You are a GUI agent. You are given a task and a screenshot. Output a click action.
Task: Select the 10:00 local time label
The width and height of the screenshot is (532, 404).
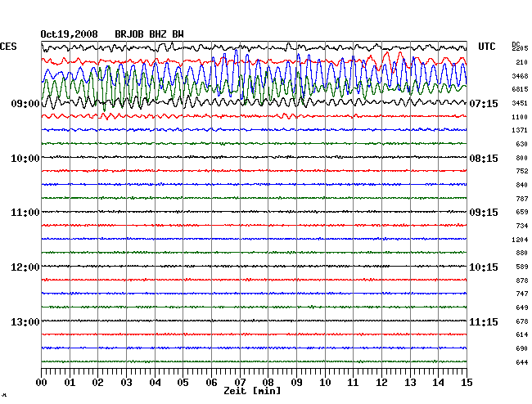[25, 159]
